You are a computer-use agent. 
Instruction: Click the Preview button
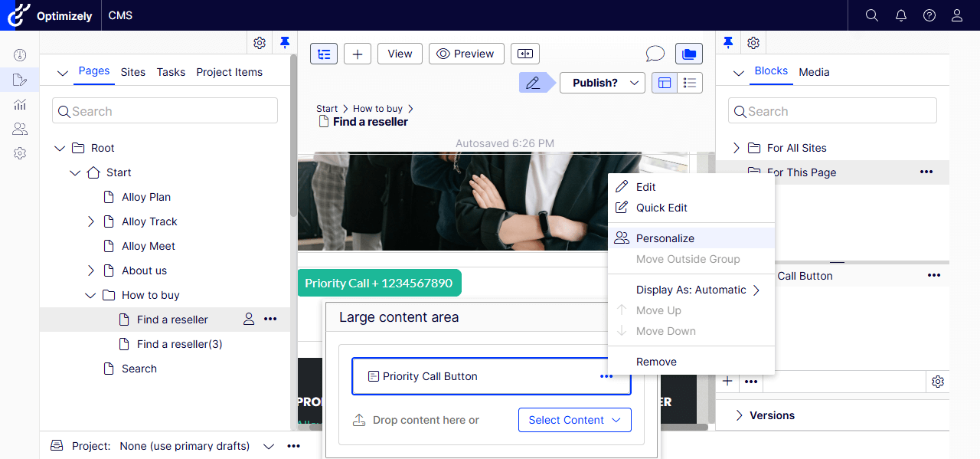coord(466,54)
